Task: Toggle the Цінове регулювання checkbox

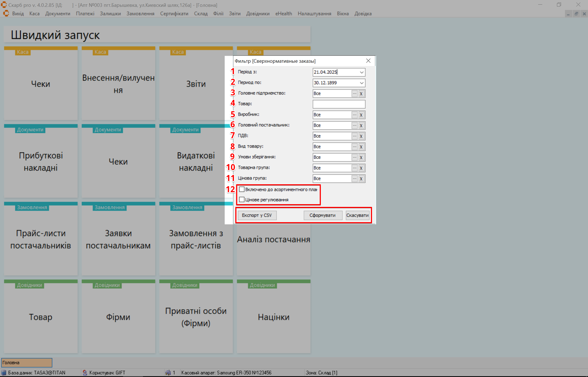Action: coord(242,200)
